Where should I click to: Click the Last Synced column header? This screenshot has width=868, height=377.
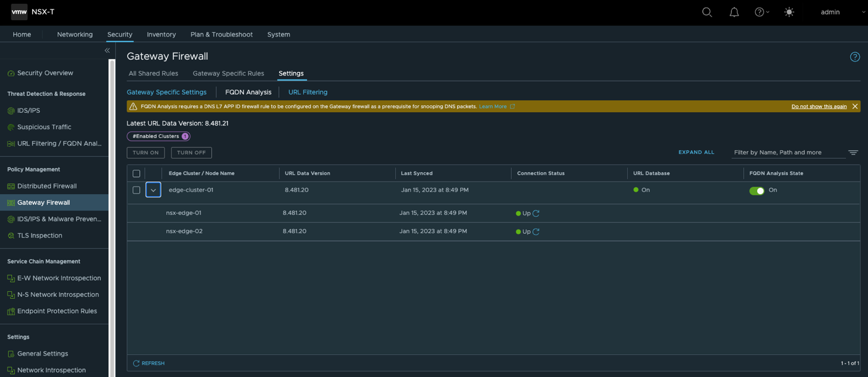(x=417, y=173)
